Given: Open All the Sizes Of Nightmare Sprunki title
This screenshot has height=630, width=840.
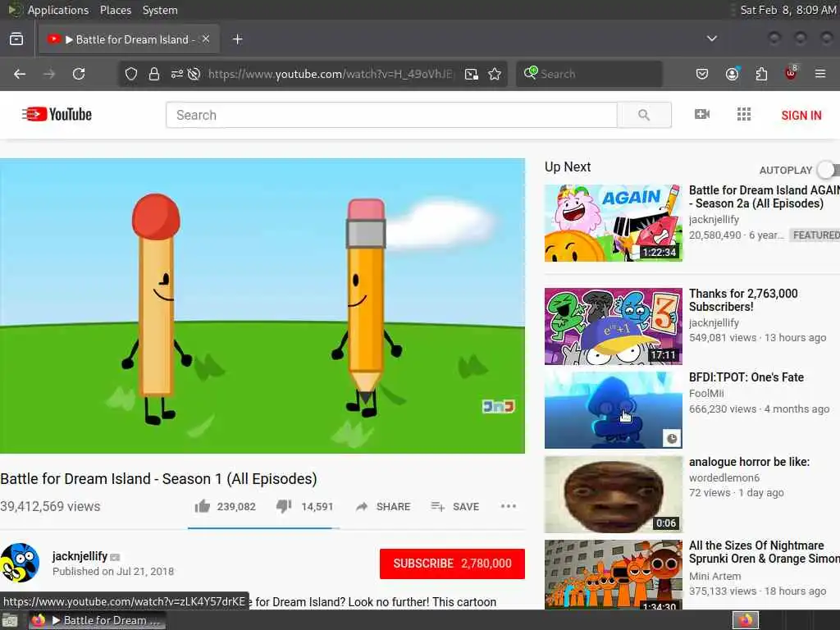Looking at the screenshot, I should point(765,552).
